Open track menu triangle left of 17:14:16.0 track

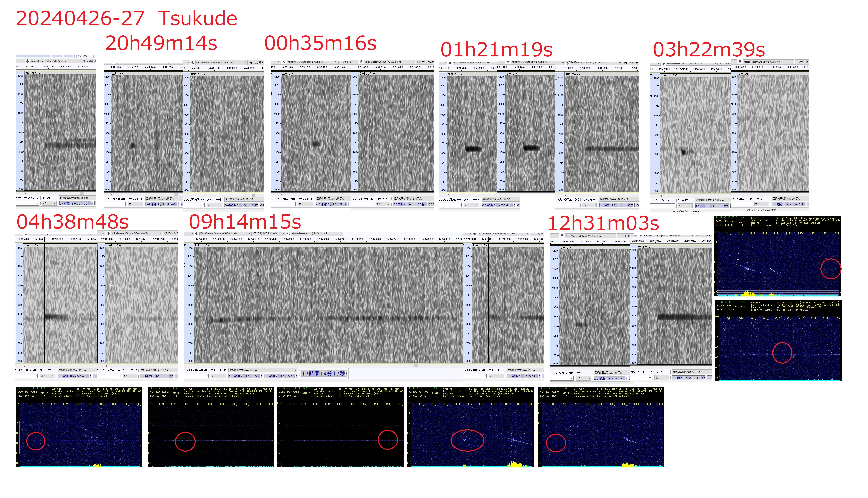coord(185,245)
